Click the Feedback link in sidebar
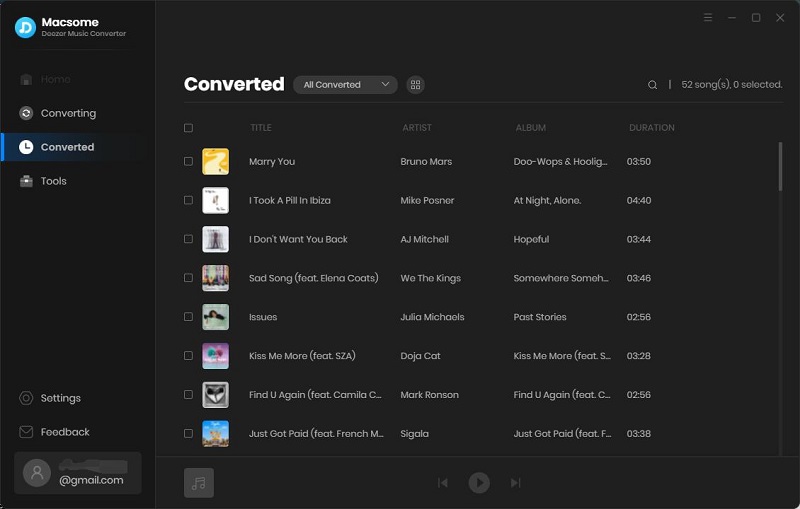Screen dimensions: 800x509 [65, 432]
